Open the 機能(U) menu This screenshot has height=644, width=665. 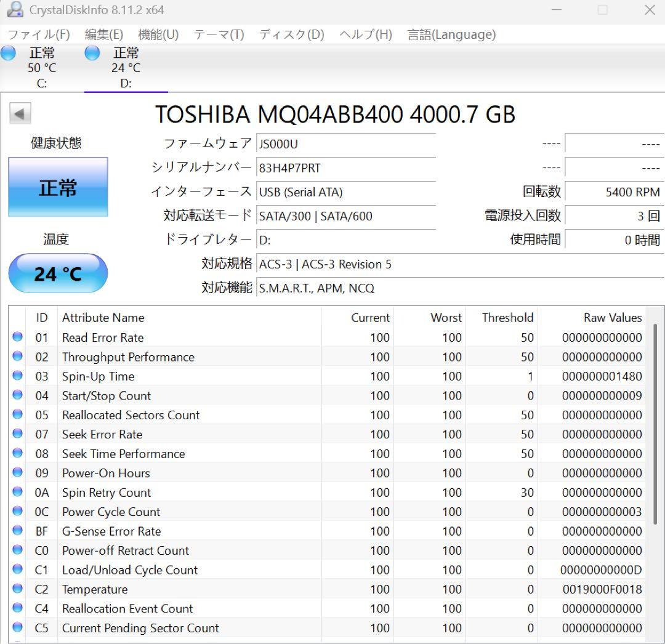158,34
